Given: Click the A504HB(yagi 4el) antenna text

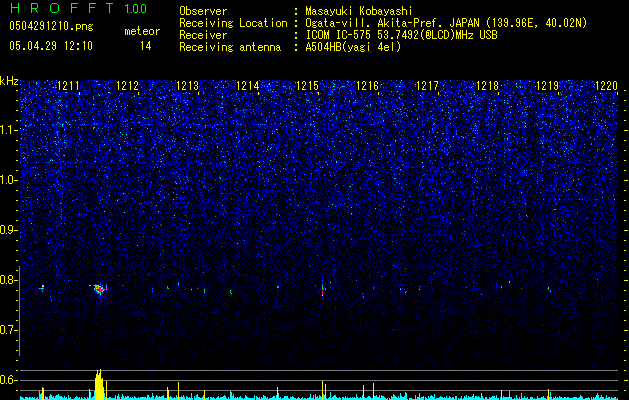Looking at the screenshot, I should point(353,47).
